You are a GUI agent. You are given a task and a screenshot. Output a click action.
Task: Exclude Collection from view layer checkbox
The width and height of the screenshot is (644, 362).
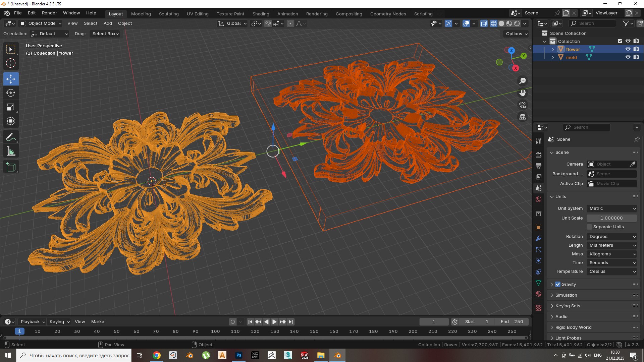[620, 41]
